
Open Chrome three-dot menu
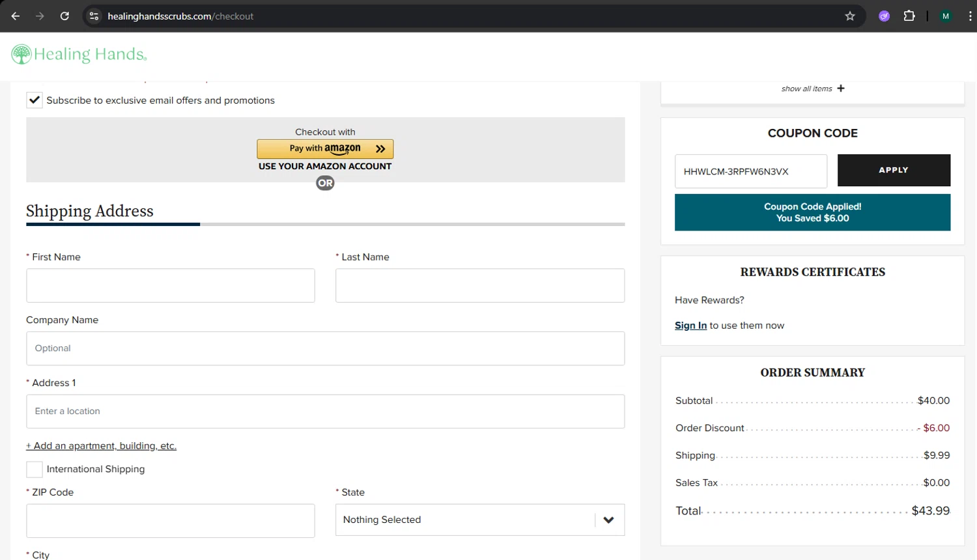pos(970,16)
